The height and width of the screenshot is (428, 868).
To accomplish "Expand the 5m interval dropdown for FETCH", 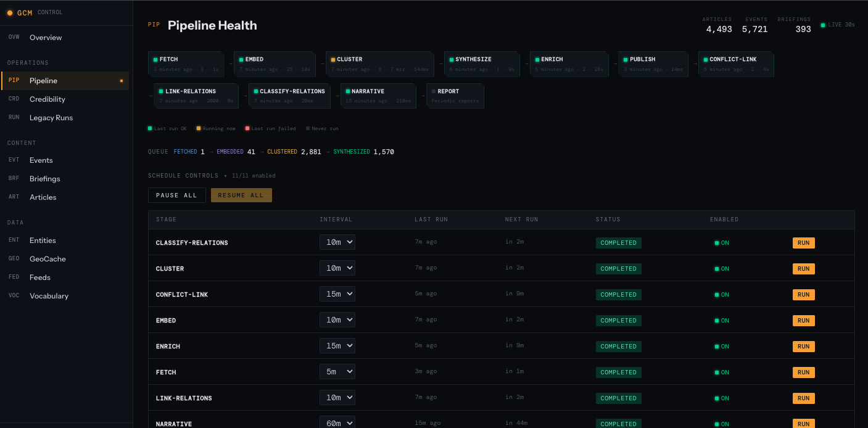I will point(337,371).
